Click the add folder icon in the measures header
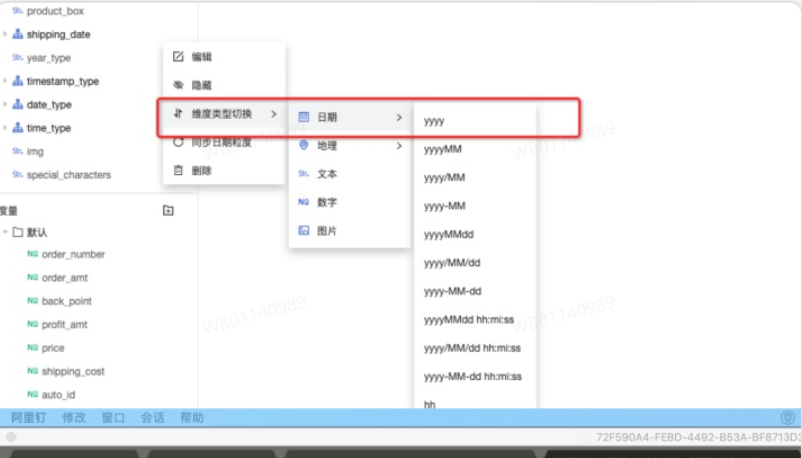This screenshot has width=802, height=458. (x=168, y=210)
